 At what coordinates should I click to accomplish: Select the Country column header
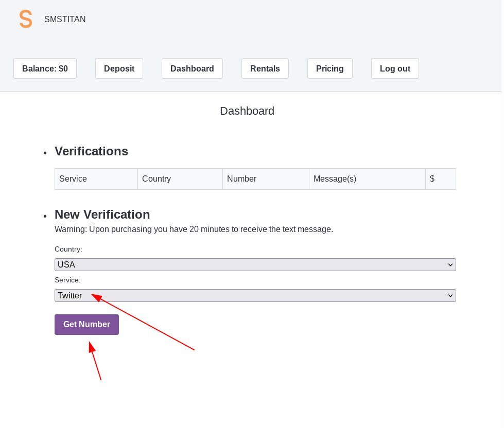click(x=180, y=179)
